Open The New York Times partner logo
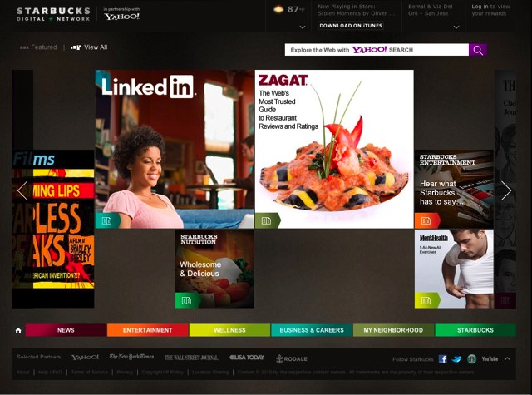This screenshot has height=395, width=532. (x=131, y=357)
